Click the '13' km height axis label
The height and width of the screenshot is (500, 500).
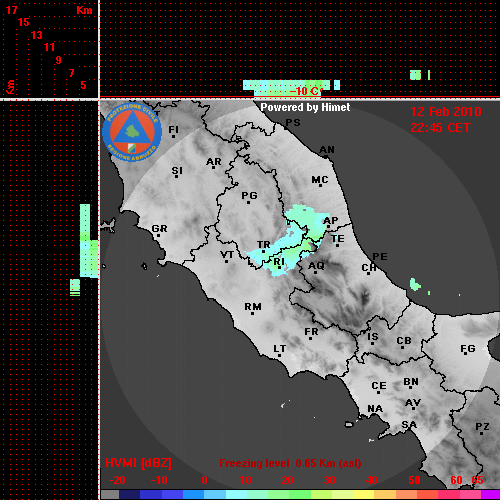(37, 35)
